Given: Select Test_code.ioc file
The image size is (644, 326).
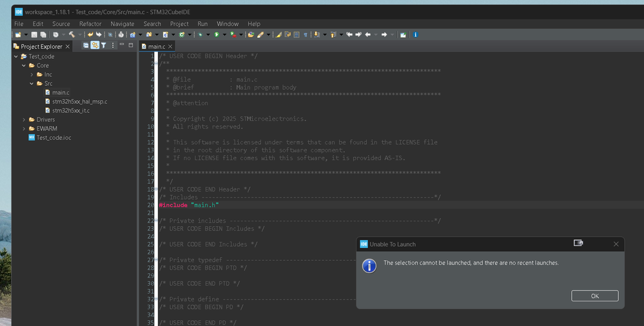Looking at the screenshot, I should click(50, 138).
